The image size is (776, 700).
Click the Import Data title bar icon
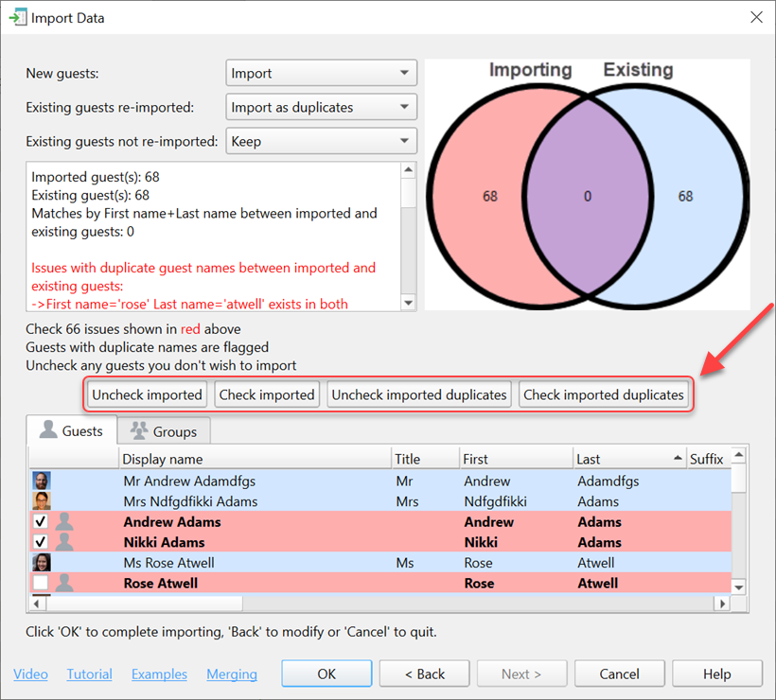tap(17, 17)
